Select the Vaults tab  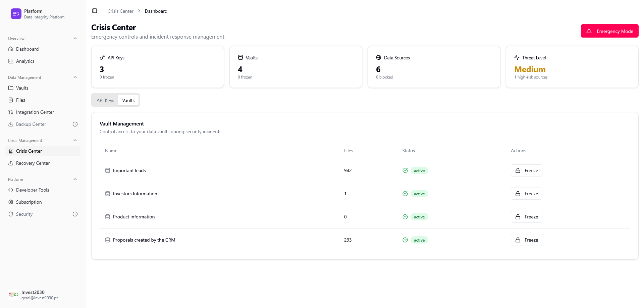point(128,100)
